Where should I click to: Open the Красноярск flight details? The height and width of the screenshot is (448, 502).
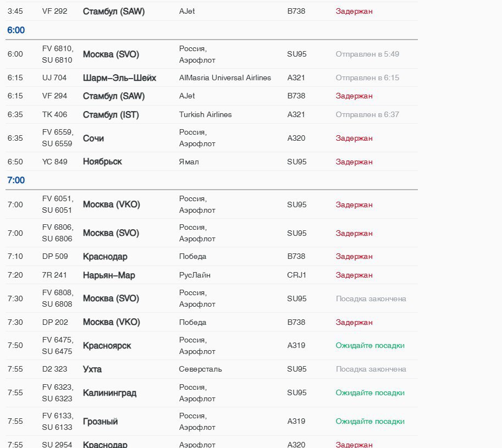[107, 346]
